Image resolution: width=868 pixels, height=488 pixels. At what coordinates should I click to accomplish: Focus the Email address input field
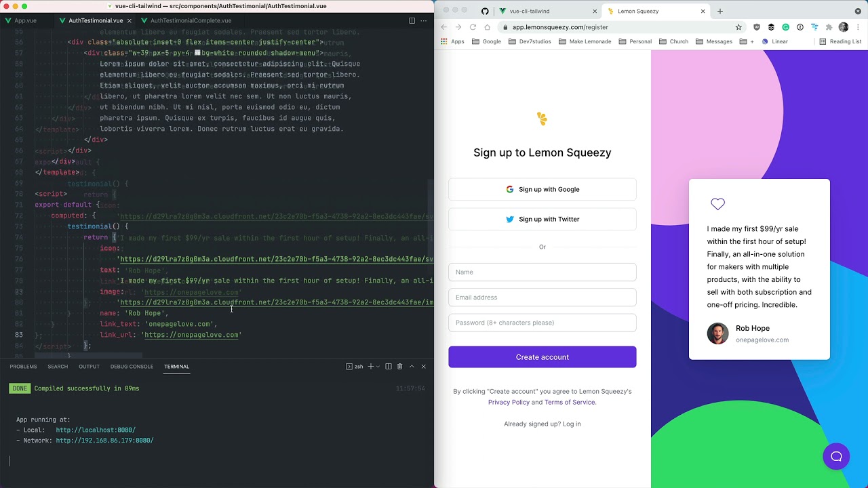pyautogui.click(x=542, y=298)
